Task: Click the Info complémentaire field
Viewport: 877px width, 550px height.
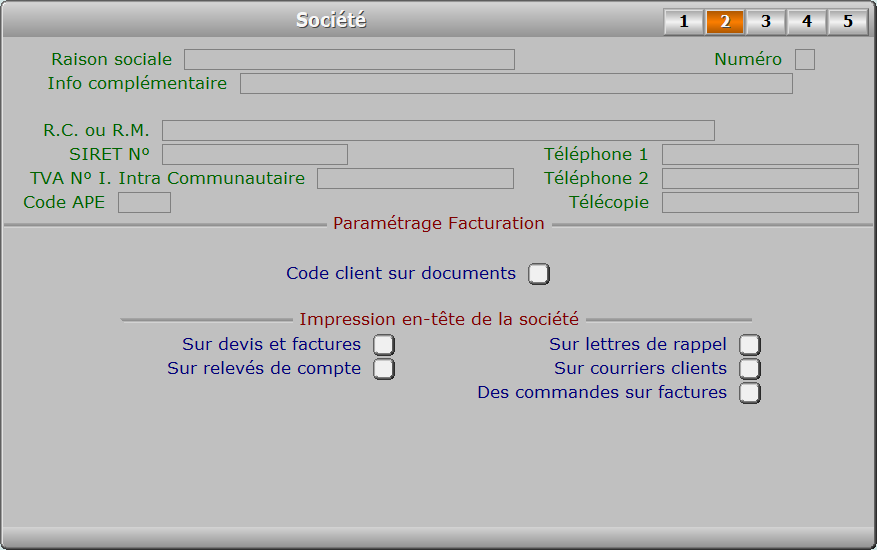Action: [x=516, y=83]
